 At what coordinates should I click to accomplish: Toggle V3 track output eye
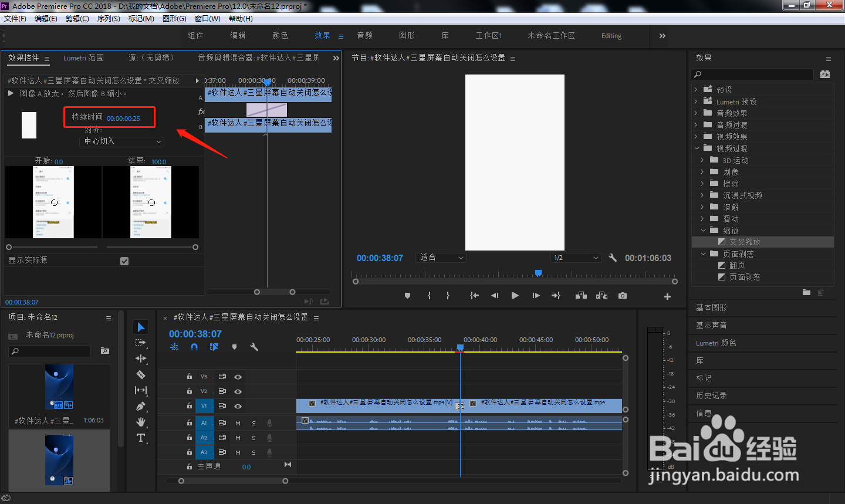(x=238, y=377)
